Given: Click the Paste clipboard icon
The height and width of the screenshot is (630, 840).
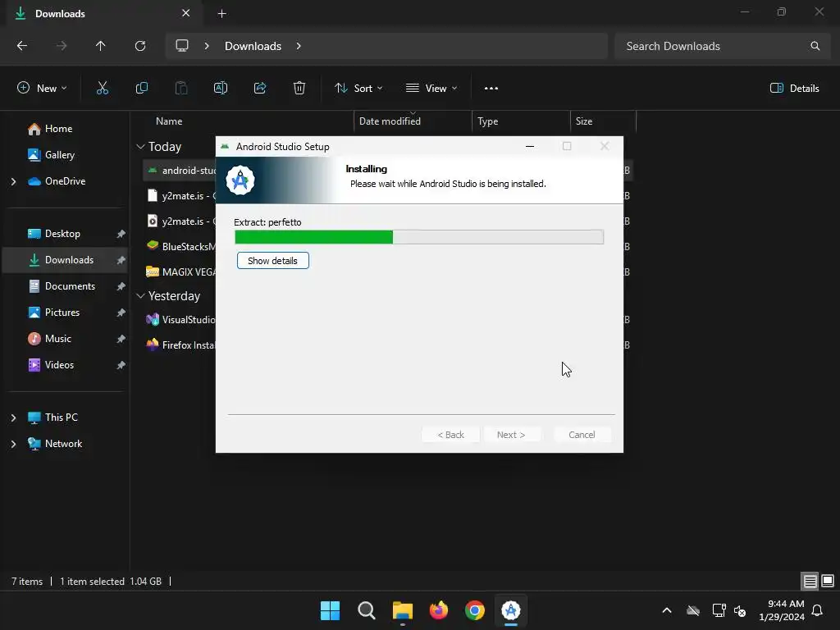Looking at the screenshot, I should click(181, 89).
